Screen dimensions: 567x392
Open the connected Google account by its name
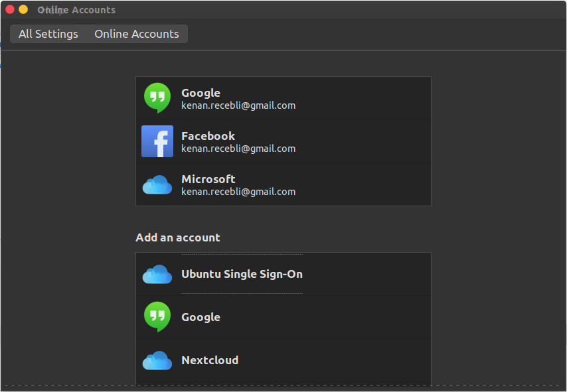201,93
